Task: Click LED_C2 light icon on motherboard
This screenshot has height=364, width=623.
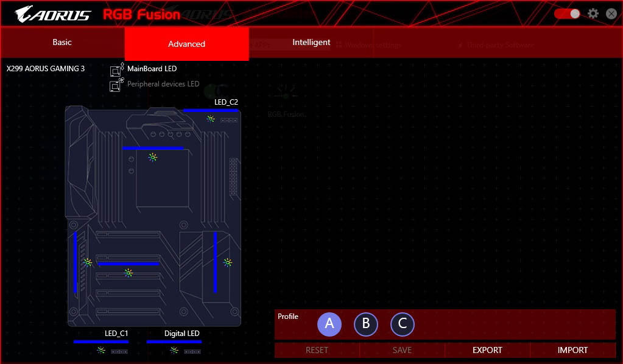Action: tap(211, 119)
